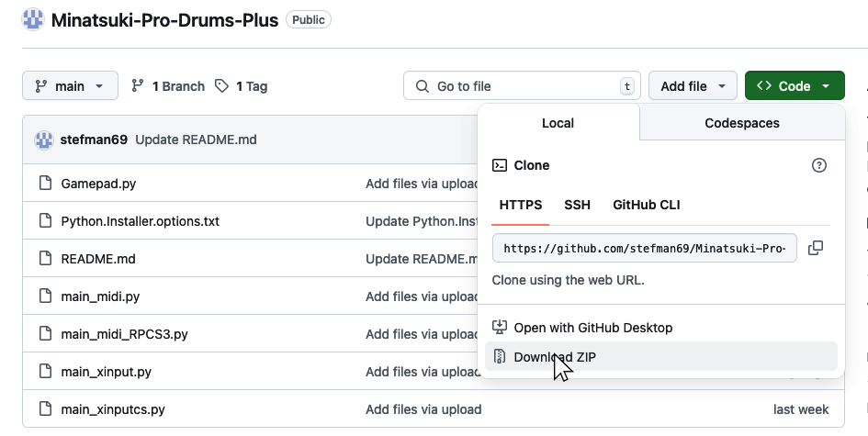Open the Gamepad.py file
This screenshot has height=436, width=868.
click(98, 184)
